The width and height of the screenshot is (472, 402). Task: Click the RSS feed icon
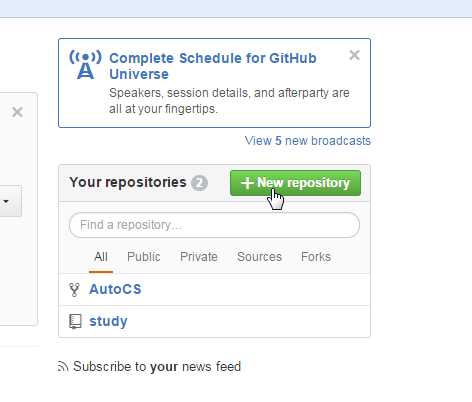coord(63,366)
